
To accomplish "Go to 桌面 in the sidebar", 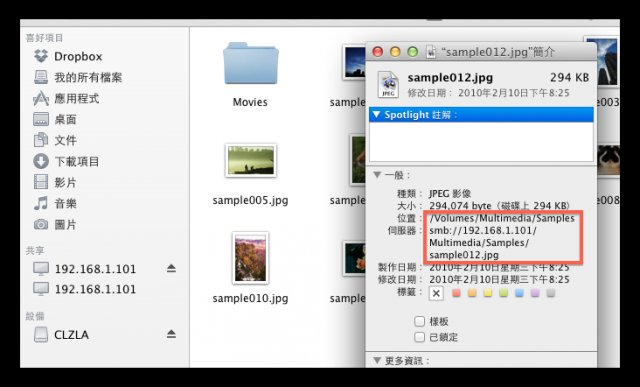I will click(x=55, y=120).
